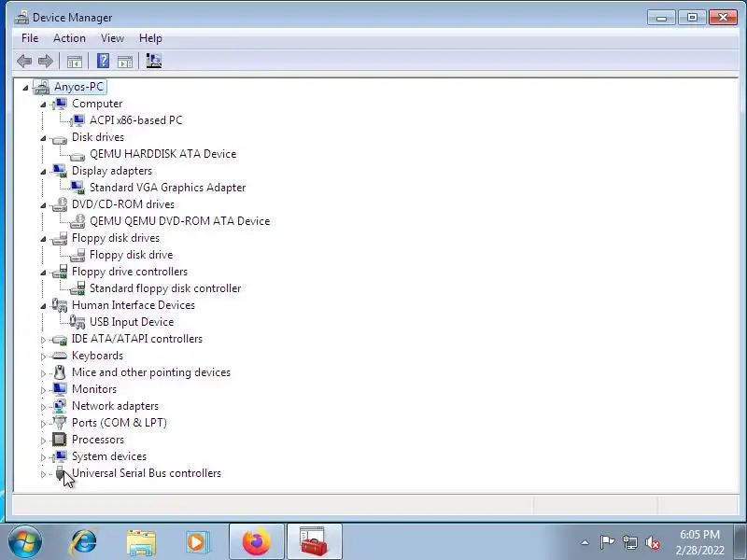The image size is (747, 560).
Task: Click the Keyboards category icon
Action: [60, 356]
